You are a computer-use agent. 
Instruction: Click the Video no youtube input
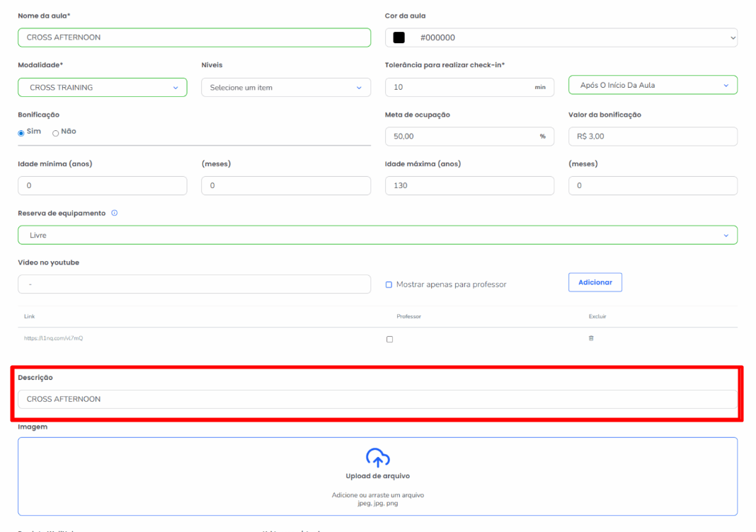pos(194,284)
